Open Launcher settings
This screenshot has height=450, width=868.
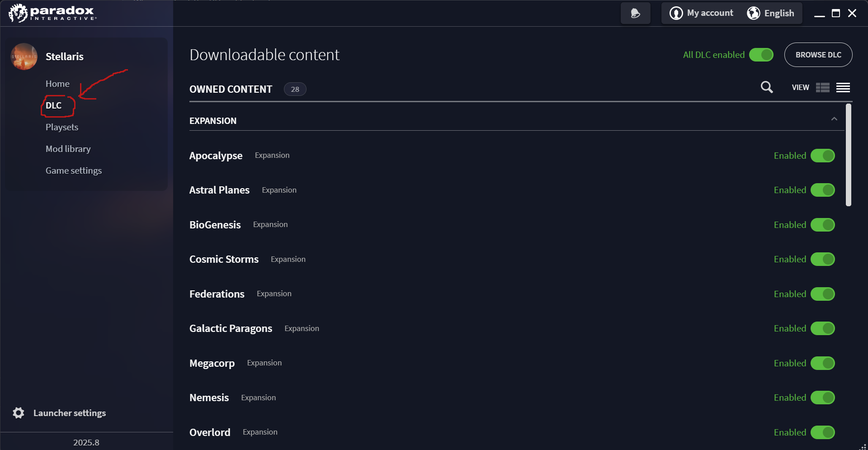[70, 413]
